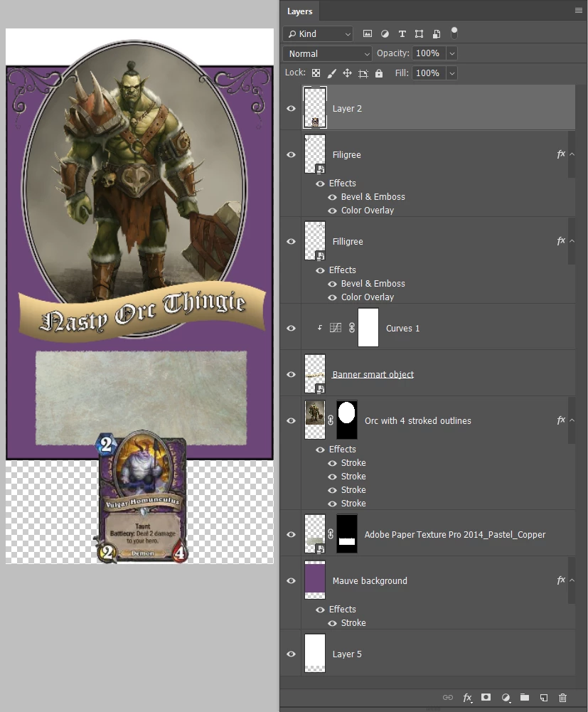Delete layer with trash icon
Image resolution: width=588 pixels, height=712 pixels.
[x=562, y=698]
